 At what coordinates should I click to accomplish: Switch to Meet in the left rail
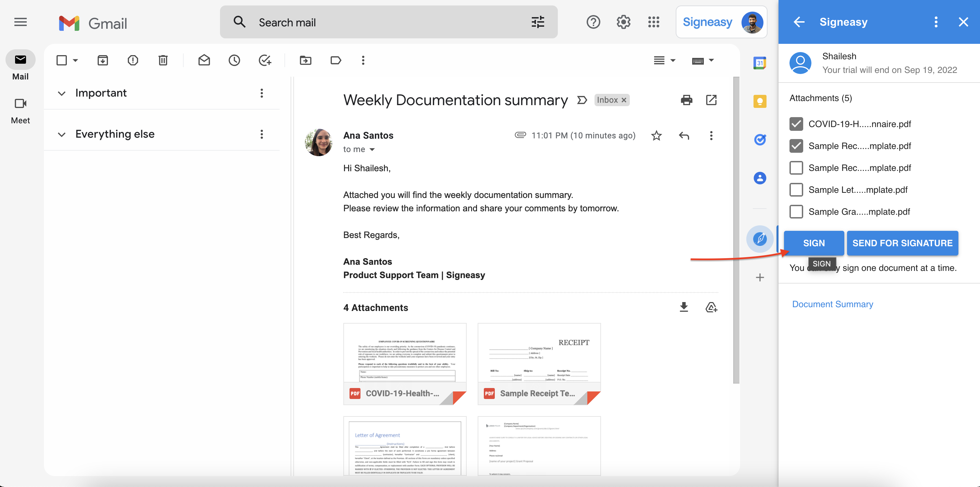[x=21, y=110]
